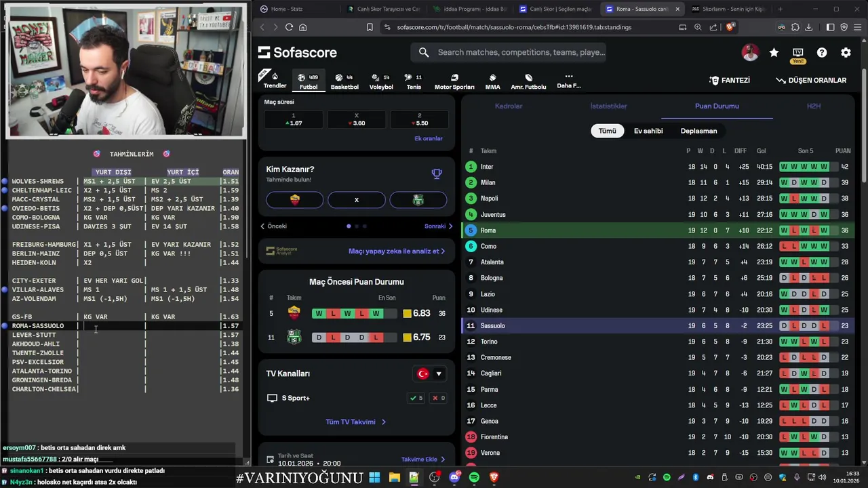868x488 pixels.
Task: Open Takvime Ekle option
Action: (x=423, y=460)
